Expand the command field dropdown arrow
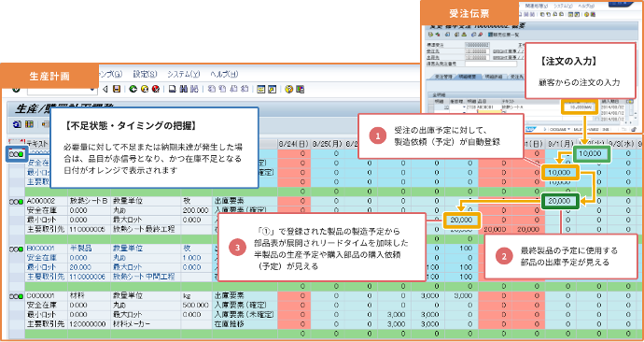The height and width of the screenshot is (342, 644). (93, 89)
